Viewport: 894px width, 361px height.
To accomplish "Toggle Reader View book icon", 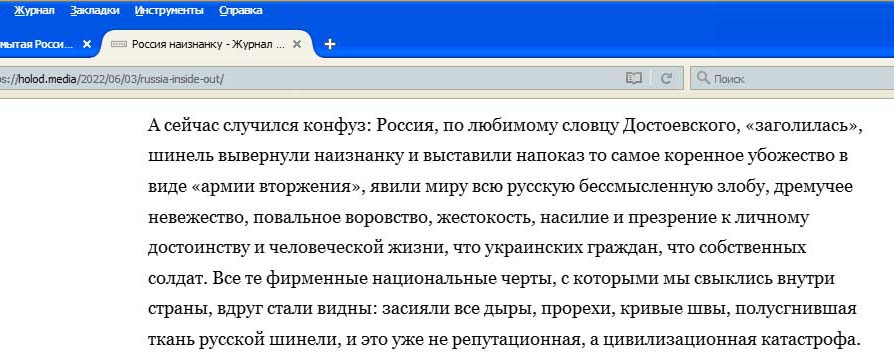I will [634, 79].
